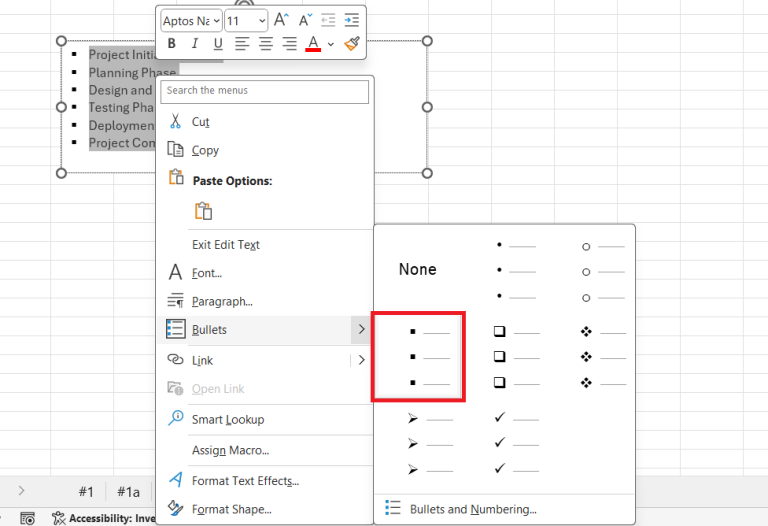Click the macro recording icon in status bar

[x=28, y=518]
